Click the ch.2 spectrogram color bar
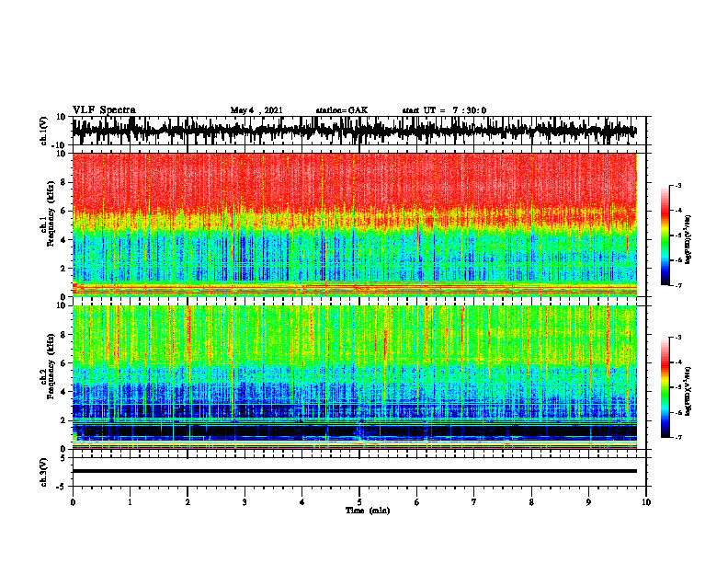 pyautogui.click(x=665, y=387)
